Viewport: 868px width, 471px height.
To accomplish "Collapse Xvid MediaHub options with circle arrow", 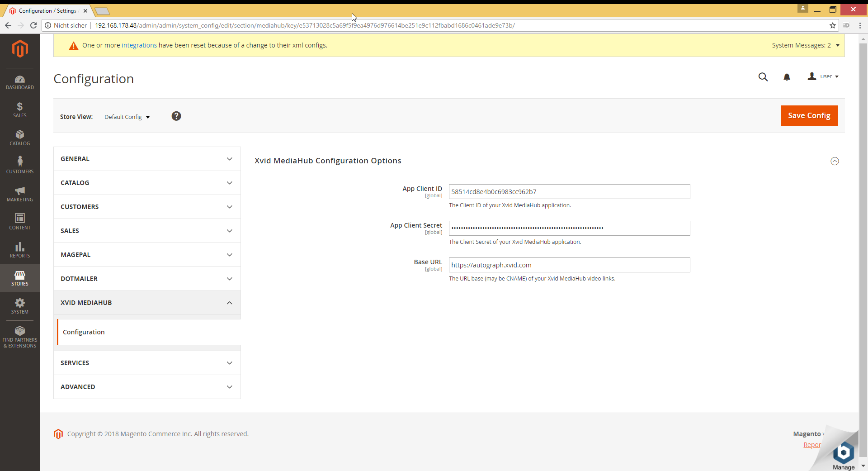I will [x=835, y=161].
